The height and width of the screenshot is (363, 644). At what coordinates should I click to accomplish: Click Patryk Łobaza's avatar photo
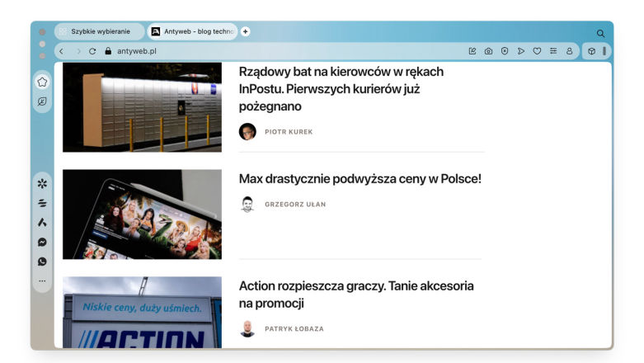(x=247, y=328)
